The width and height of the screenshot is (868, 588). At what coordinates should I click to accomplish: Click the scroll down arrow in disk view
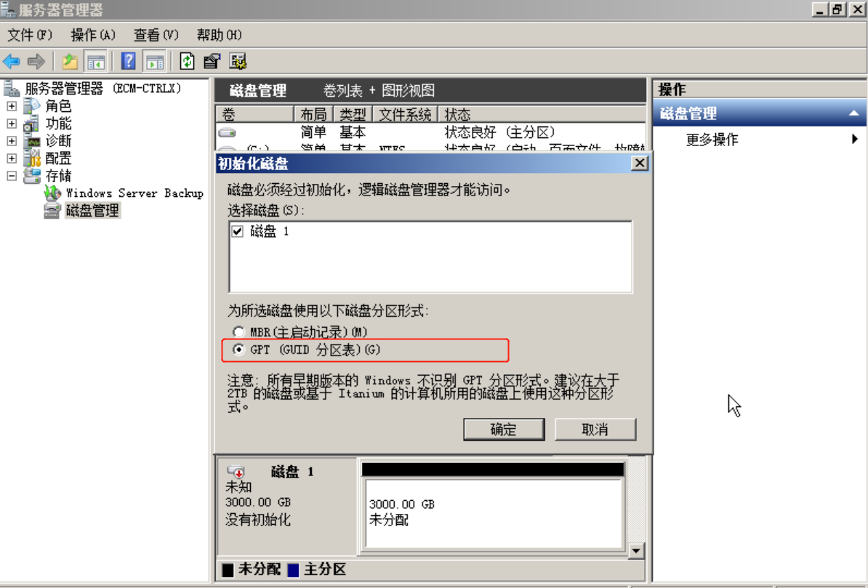pyautogui.click(x=636, y=551)
